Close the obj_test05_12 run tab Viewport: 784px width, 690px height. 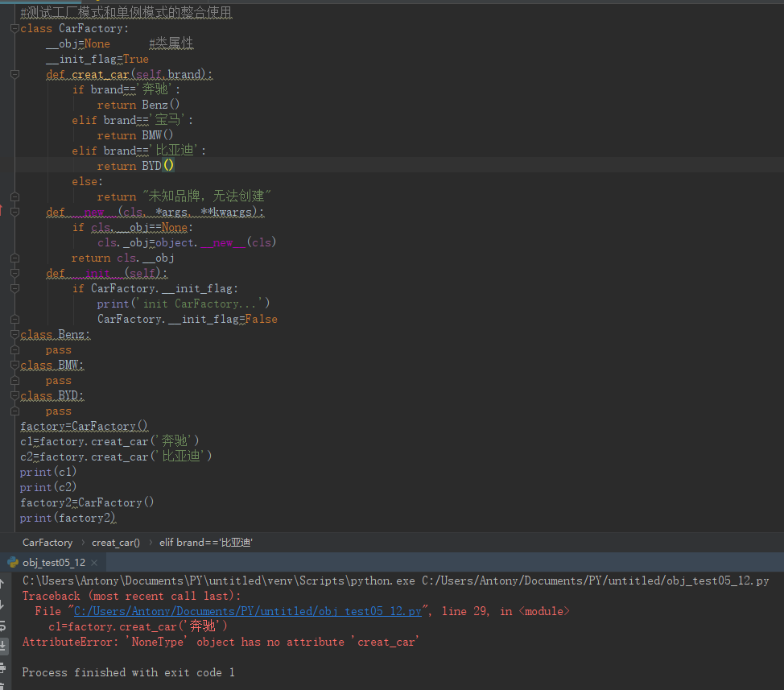pos(94,563)
